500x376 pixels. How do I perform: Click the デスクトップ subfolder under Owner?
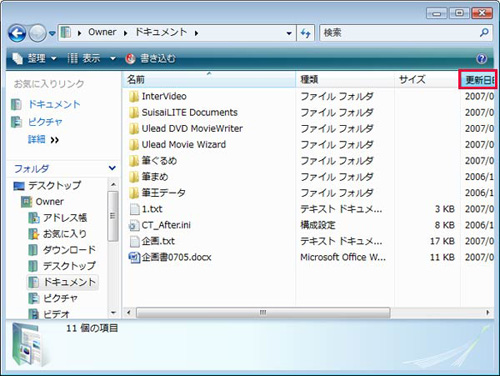click(69, 266)
